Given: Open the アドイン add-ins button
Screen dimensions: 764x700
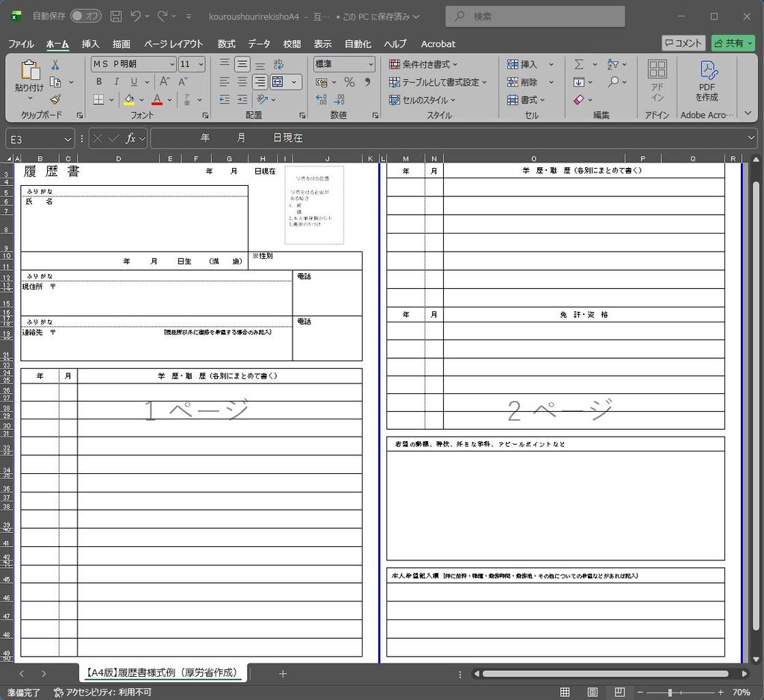Looking at the screenshot, I should pos(657,81).
